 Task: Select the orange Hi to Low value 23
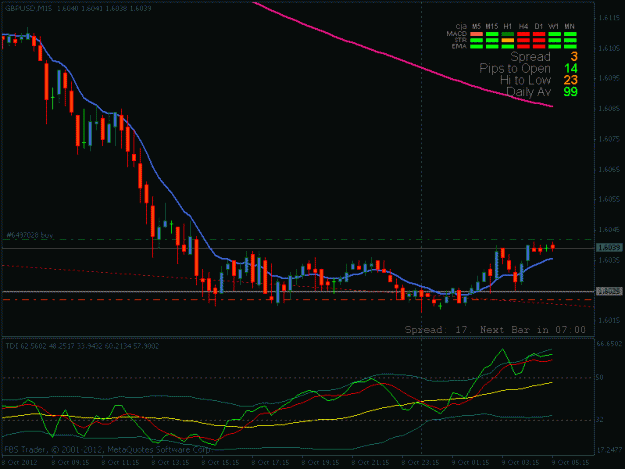pyautogui.click(x=571, y=80)
